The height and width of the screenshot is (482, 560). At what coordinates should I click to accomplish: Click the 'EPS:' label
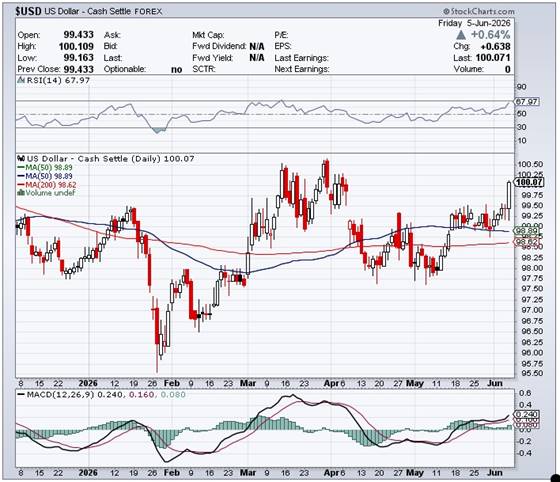[x=283, y=46]
